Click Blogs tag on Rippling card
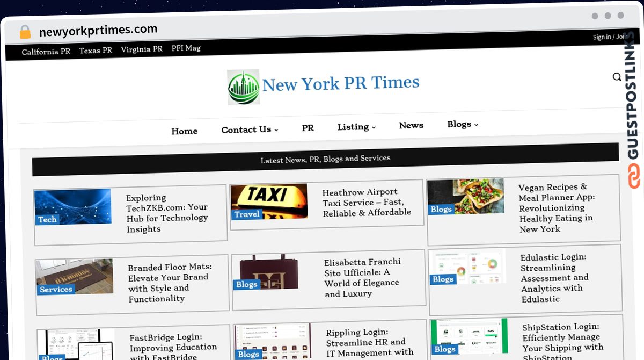 tap(248, 354)
